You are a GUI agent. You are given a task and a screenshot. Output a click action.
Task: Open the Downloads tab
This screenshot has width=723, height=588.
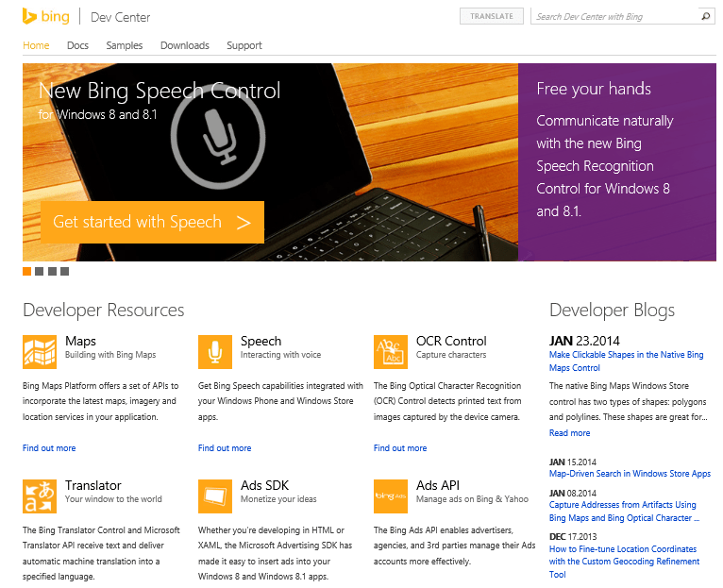pyautogui.click(x=184, y=45)
